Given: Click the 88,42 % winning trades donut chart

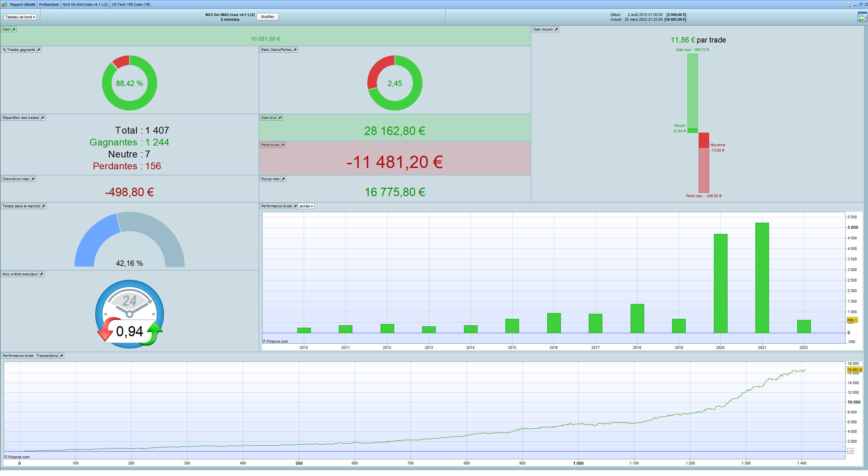Looking at the screenshot, I should (x=129, y=83).
